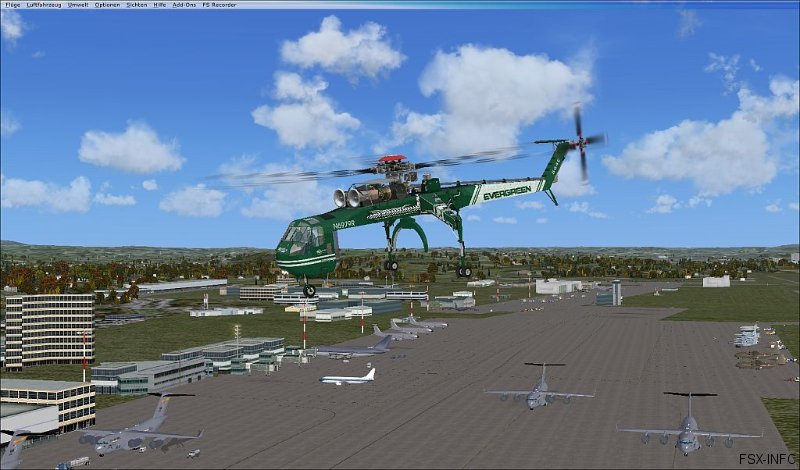800x470 pixels.
Task: Open the Sichten menu
Action: (x=136, y=5)
